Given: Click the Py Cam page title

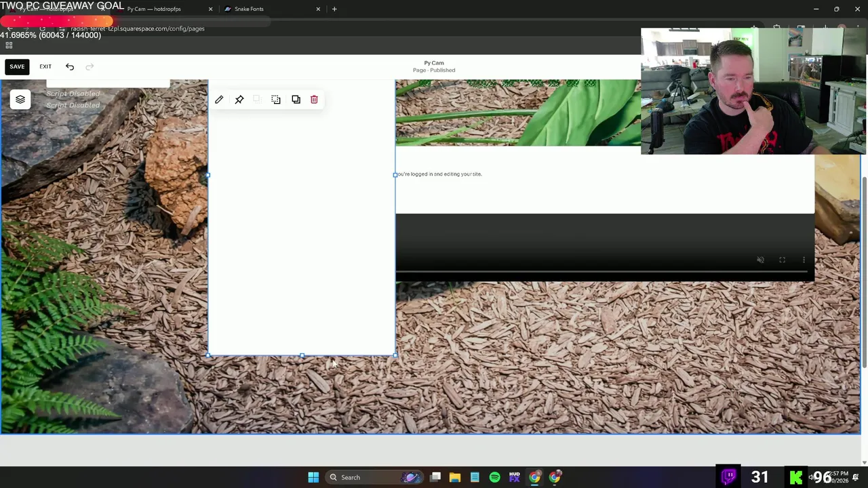Looking at the screenshot, I should coord(434,63).
